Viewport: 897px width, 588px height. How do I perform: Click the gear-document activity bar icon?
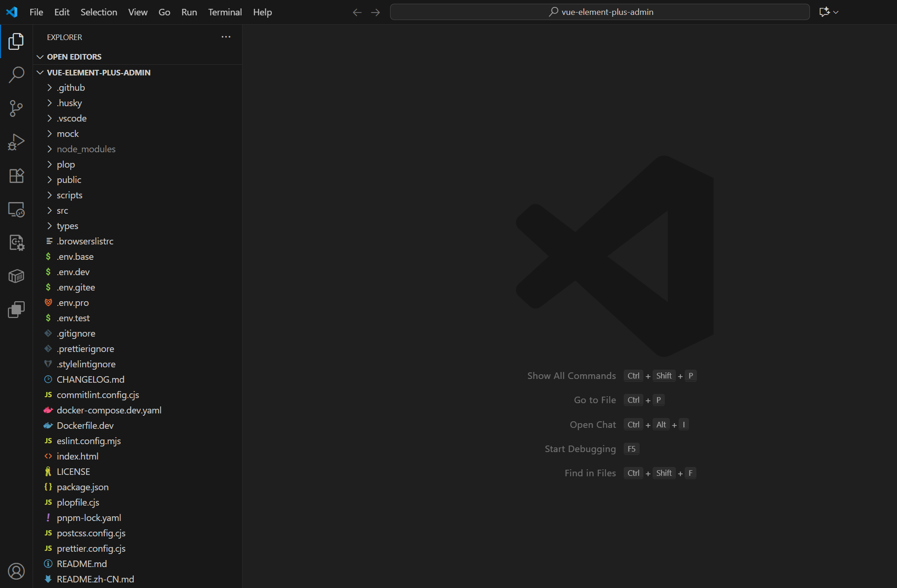[x=16, y=243]
